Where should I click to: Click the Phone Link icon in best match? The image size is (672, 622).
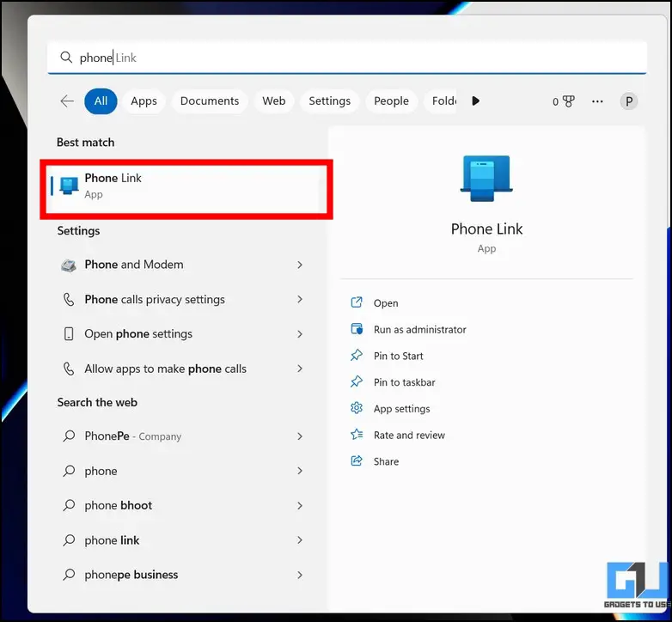[69, 186]
